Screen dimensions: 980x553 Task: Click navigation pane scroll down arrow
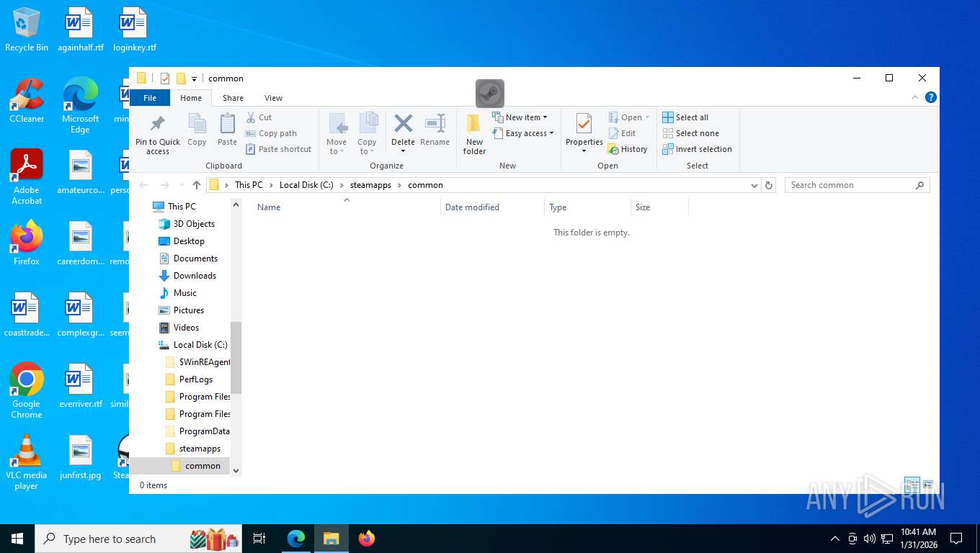tap(236, 469)
